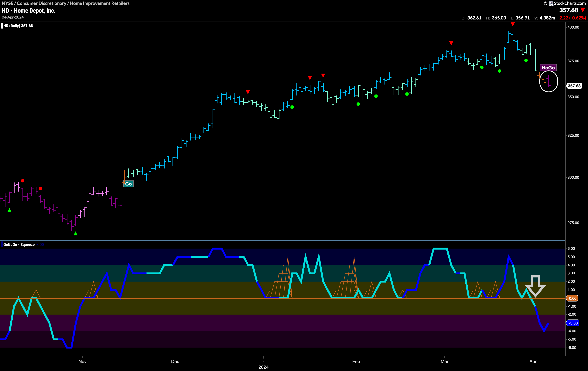Click the 350.00 price axis label
The width and height of the screenshot is (588, 371).
click(573, 97)
